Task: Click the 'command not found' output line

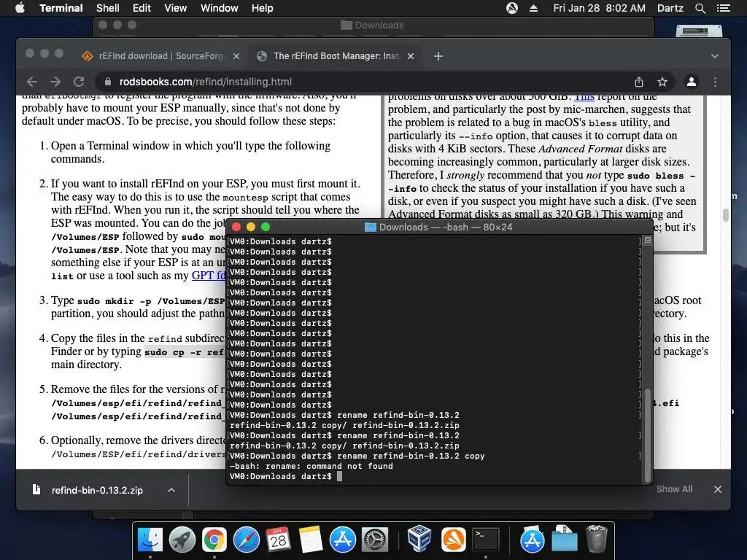Action: [x=311, y=466]
